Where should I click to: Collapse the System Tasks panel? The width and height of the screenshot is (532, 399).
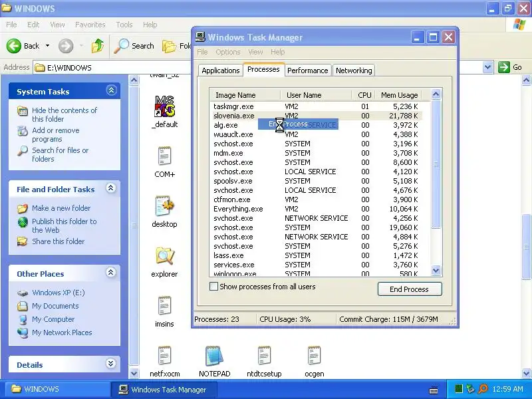click(x=111, y=90)
